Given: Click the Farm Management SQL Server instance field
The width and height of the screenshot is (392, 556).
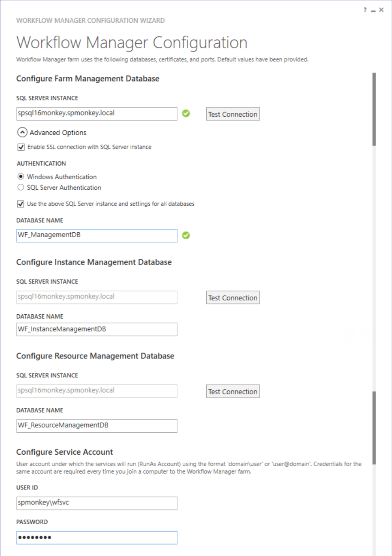Looking at the screenshot, I should [x=96, y=114].
